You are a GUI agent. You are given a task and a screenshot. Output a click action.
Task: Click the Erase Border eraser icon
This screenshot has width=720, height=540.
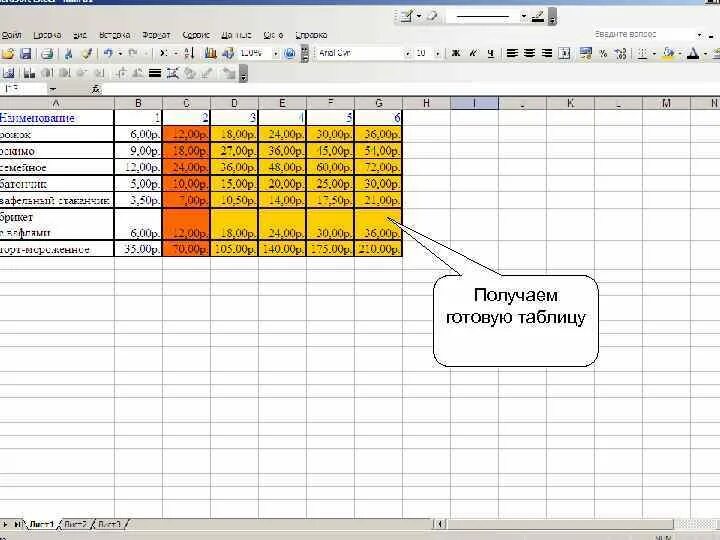click(433, 17)
